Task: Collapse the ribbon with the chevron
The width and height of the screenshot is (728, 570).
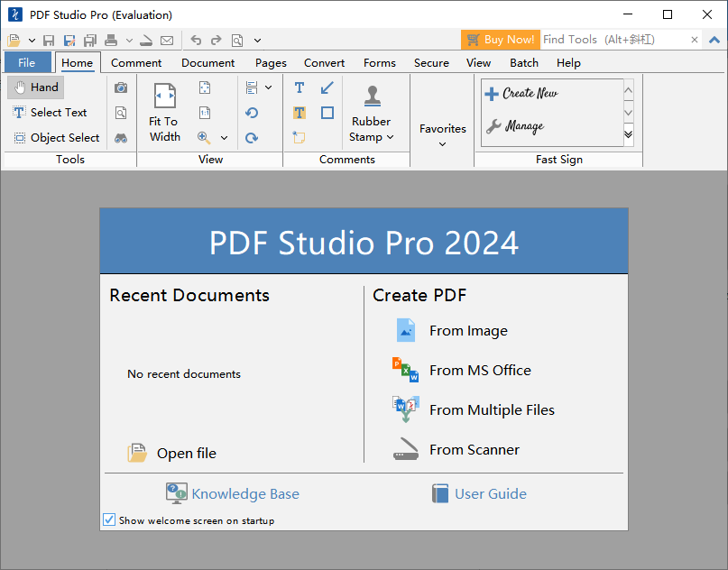Action: (x=714, y=40)
